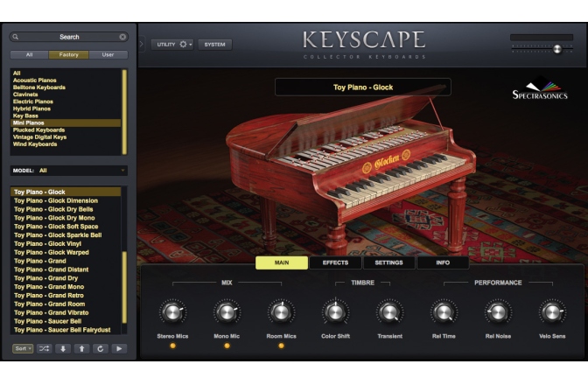Clear the search field with X icon

click(122, 37)
